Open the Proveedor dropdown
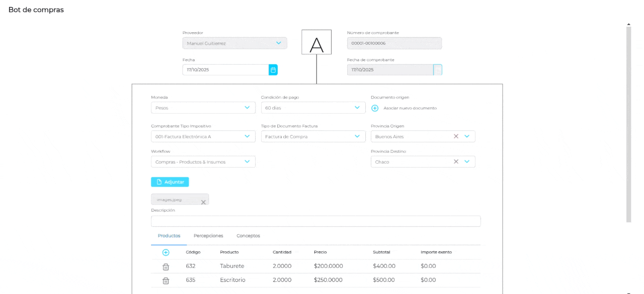 pyautogui.click(x=278, y=43)
